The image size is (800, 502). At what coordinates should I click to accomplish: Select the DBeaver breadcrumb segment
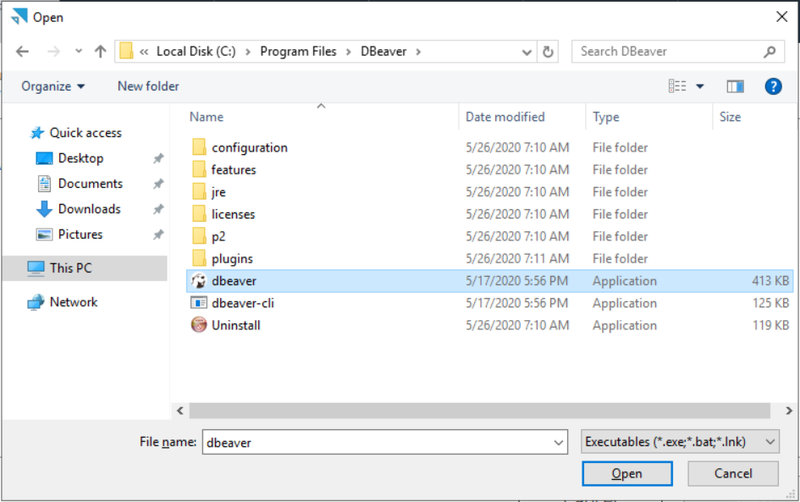[x=384, y=52]
